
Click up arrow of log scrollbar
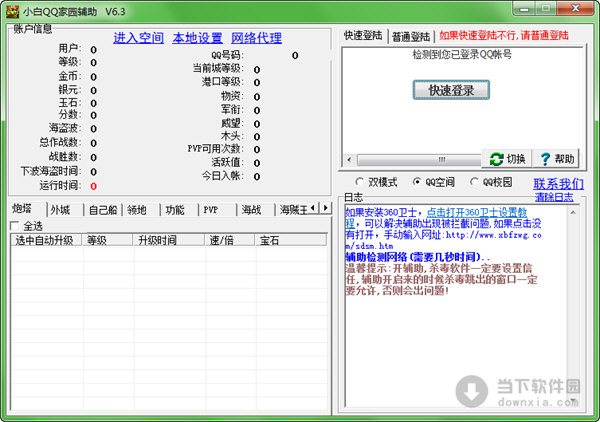[573, 212]
